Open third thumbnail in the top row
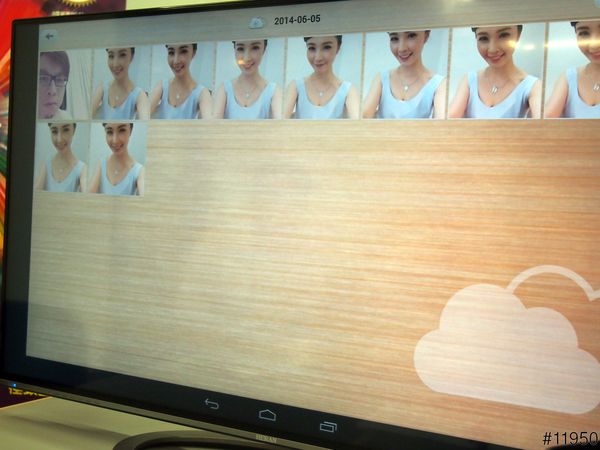 pos(181,81)
